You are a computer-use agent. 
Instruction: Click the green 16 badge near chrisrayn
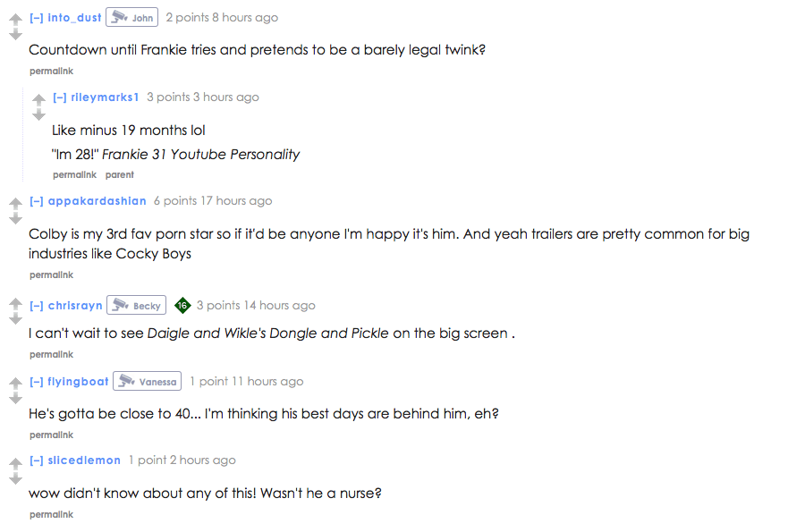click(182, 305)
